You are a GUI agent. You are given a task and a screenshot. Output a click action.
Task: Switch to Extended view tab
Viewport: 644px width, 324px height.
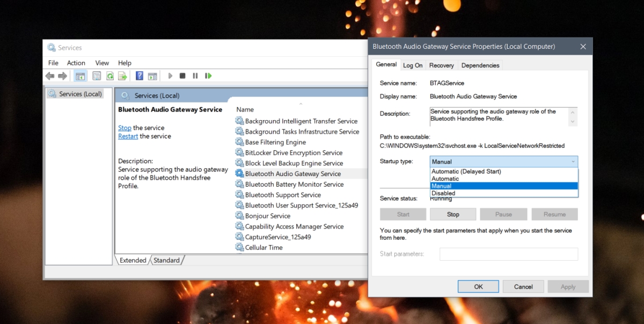[x=133, y=260]
